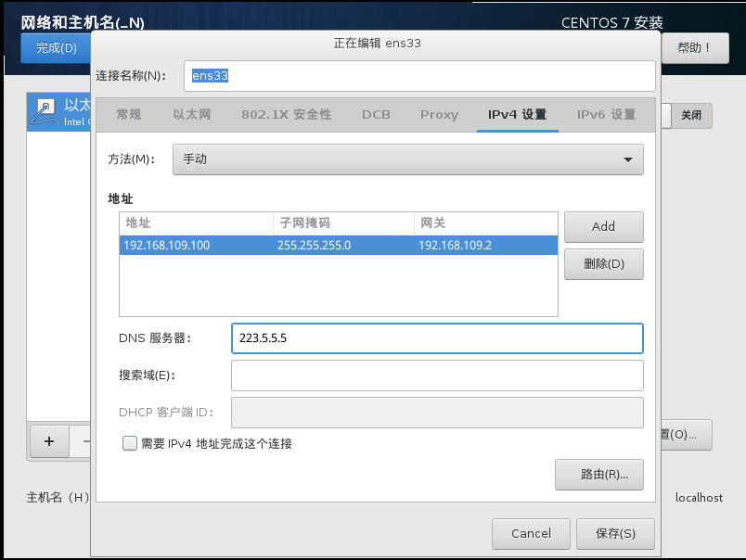Click the 帮助 button
The width and height of the screenshot is (746, 560).
(694, 47)
